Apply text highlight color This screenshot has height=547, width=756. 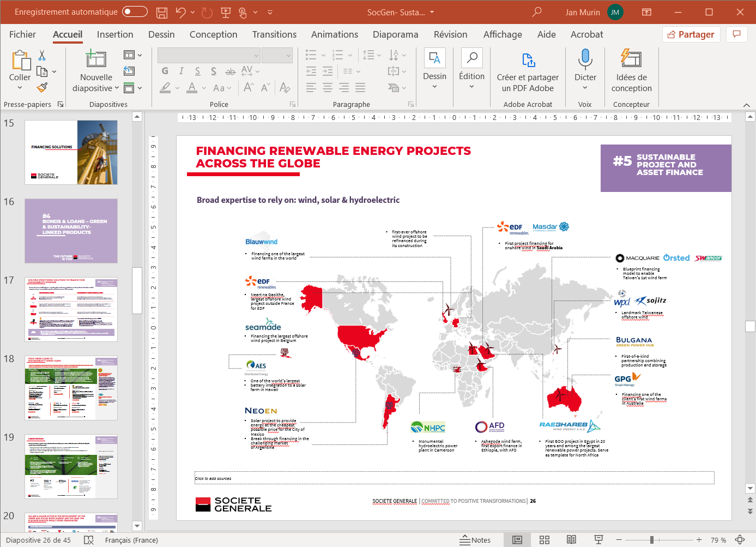point(165,87)
